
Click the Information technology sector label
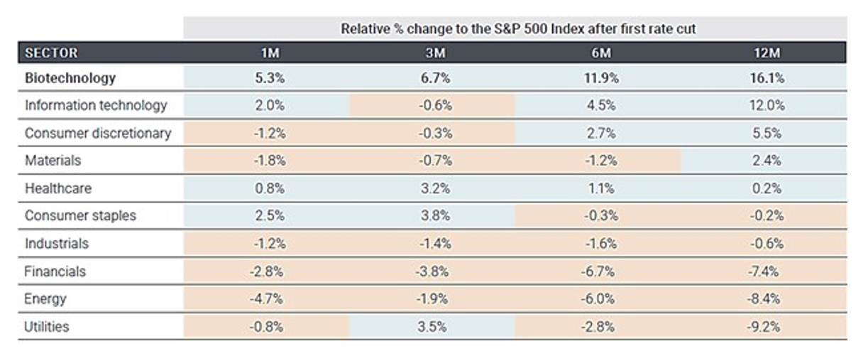point(96,105)
